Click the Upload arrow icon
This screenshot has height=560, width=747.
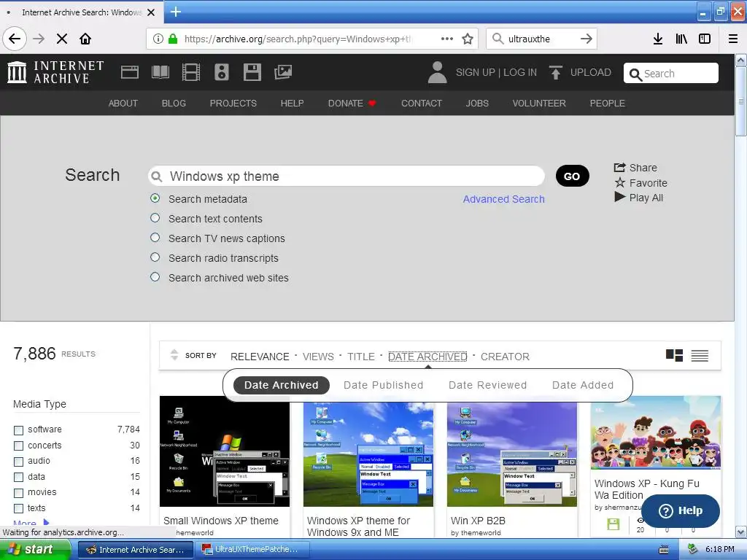pyautogui.click(x=555, y=72)
